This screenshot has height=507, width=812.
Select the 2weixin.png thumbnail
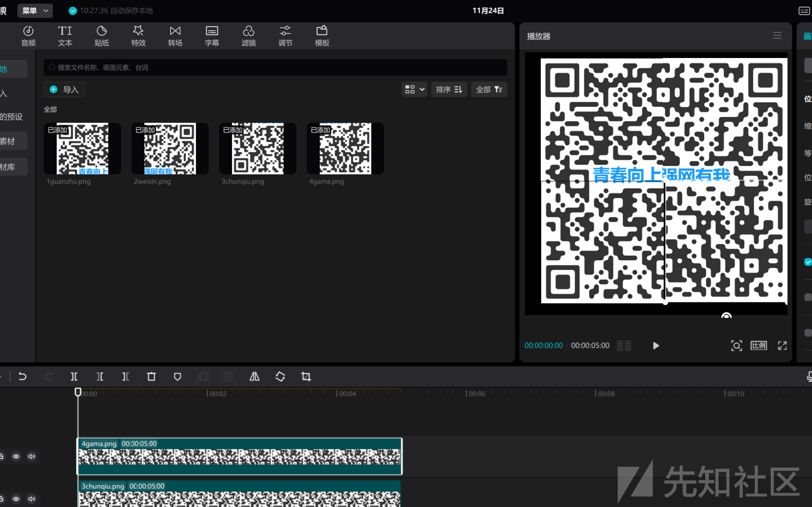(170, 149)
